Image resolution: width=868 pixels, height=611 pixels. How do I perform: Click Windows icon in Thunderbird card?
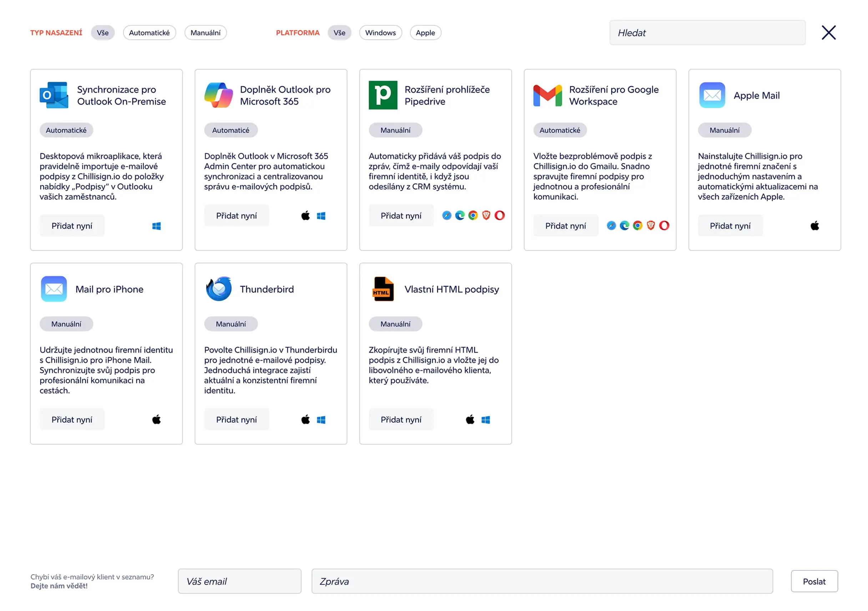[321, 420]
